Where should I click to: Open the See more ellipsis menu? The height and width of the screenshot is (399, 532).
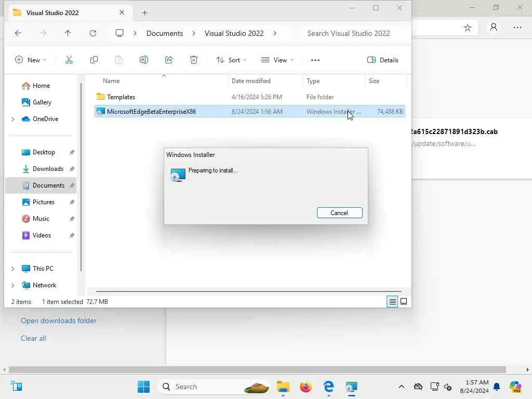tap(315, 60)
